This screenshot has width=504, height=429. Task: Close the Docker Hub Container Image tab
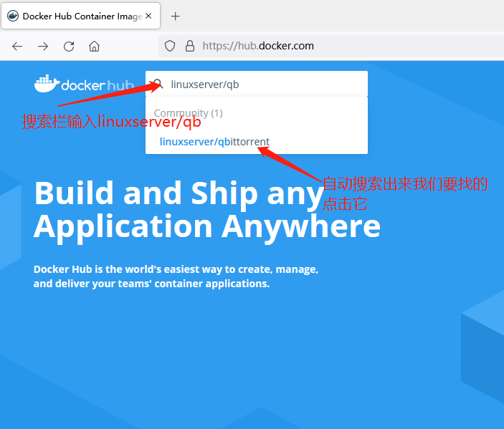pos(148,16)
